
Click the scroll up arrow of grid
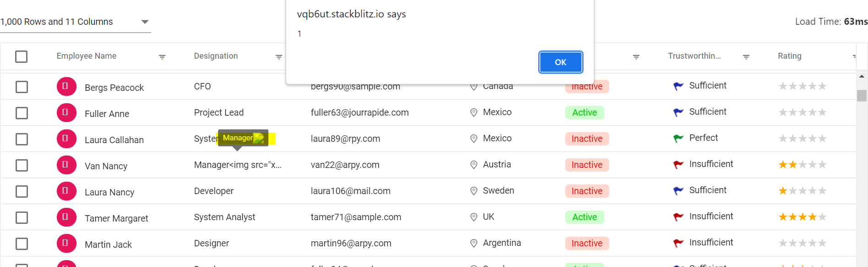click(862, 76)
